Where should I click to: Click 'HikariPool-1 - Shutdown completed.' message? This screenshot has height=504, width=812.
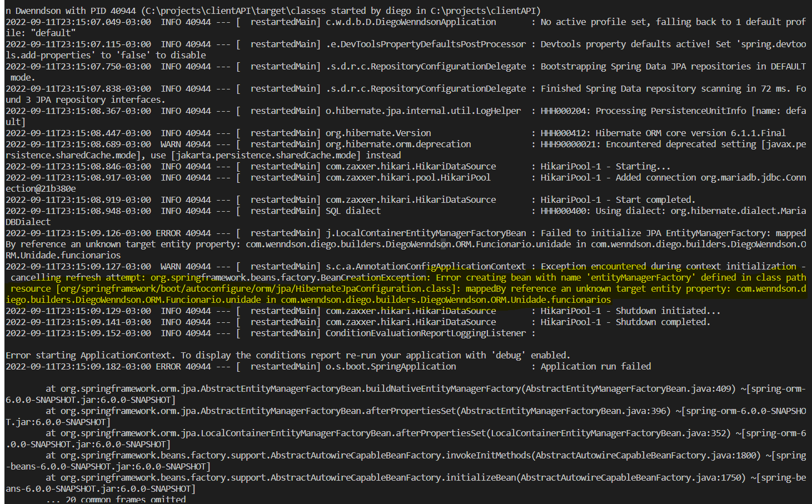click(x=626, y=322)
